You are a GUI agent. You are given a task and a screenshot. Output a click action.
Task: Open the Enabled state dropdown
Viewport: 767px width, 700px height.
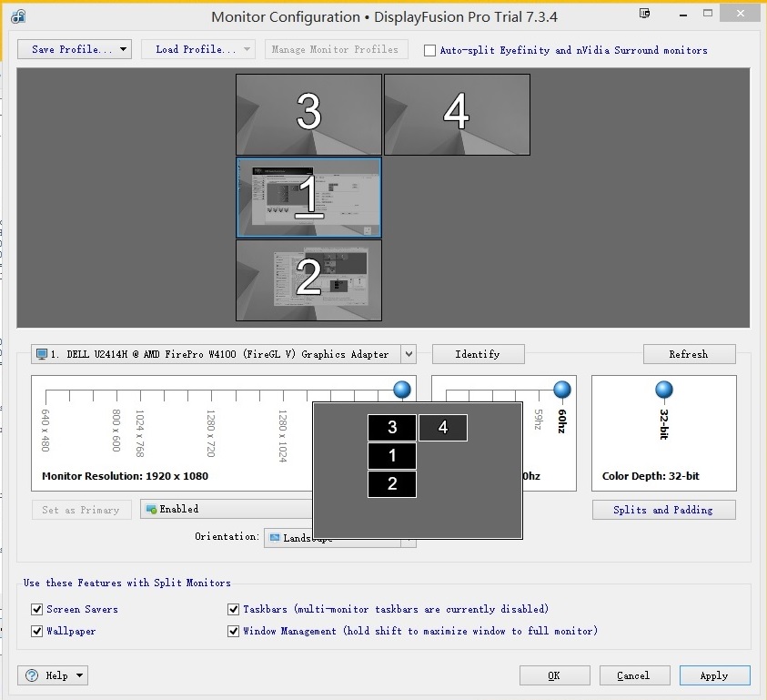(227, 510)
